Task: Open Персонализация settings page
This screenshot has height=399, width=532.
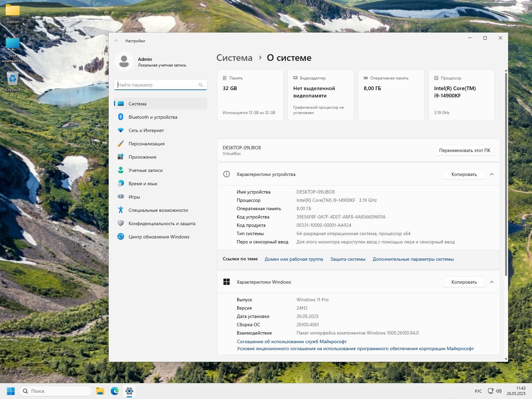Action: (x=161, y=144)
